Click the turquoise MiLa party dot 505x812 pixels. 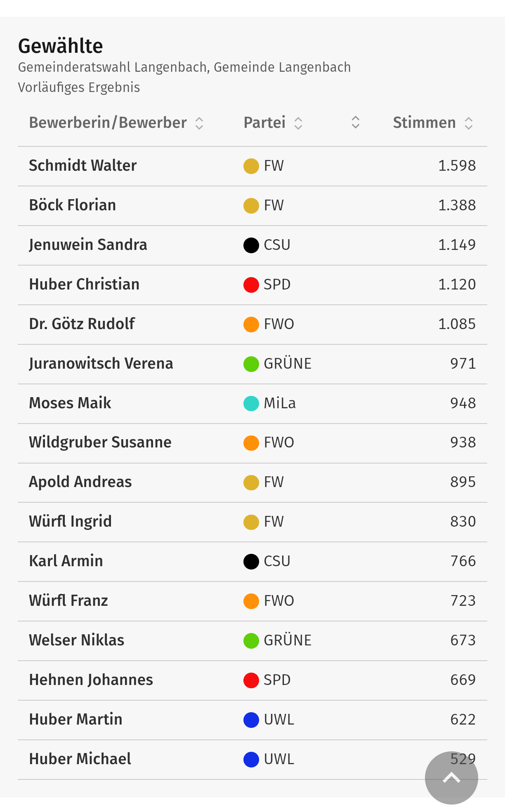pyautogui.click(x=251, y=403)
